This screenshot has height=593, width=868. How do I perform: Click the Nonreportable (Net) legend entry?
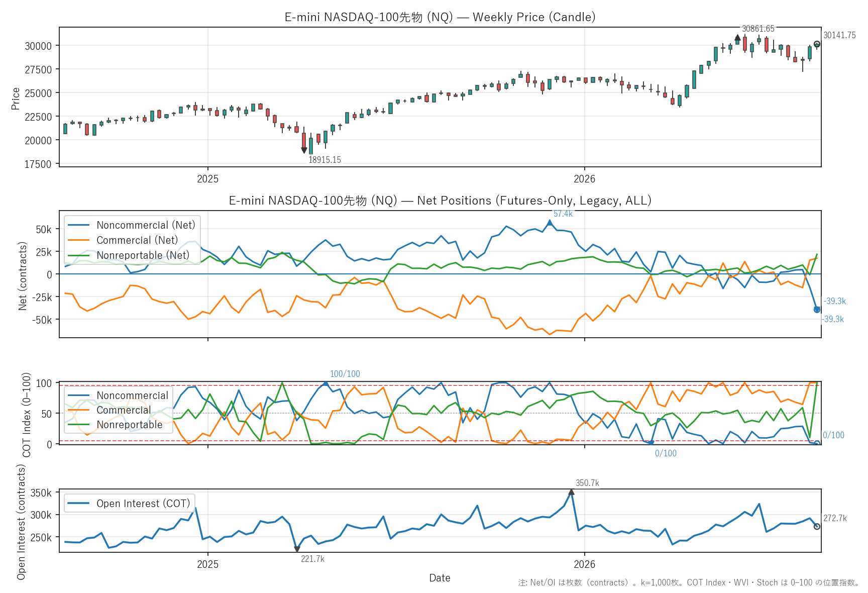pos(143,255)
